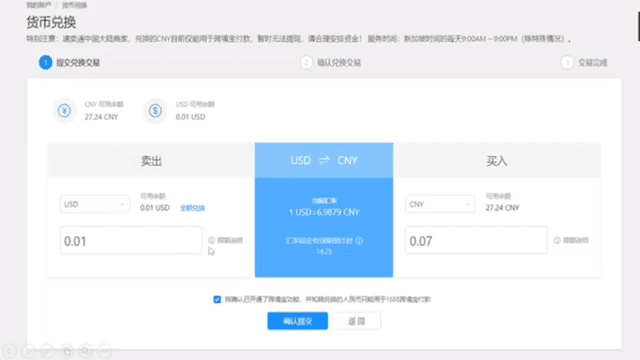
Task: Click the 卖出 column header
Action: pos(151,161)
